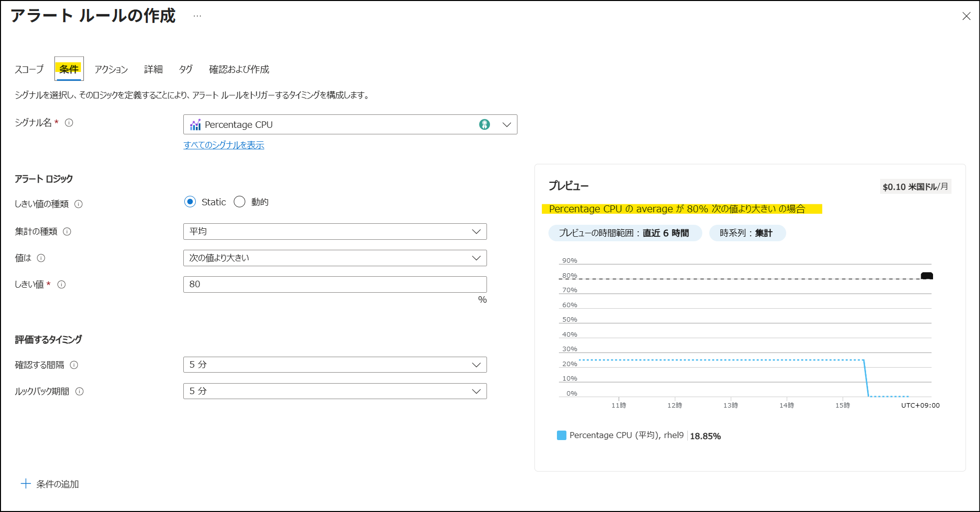Select the 動的 threshold radio button

[x=240, y=202]
